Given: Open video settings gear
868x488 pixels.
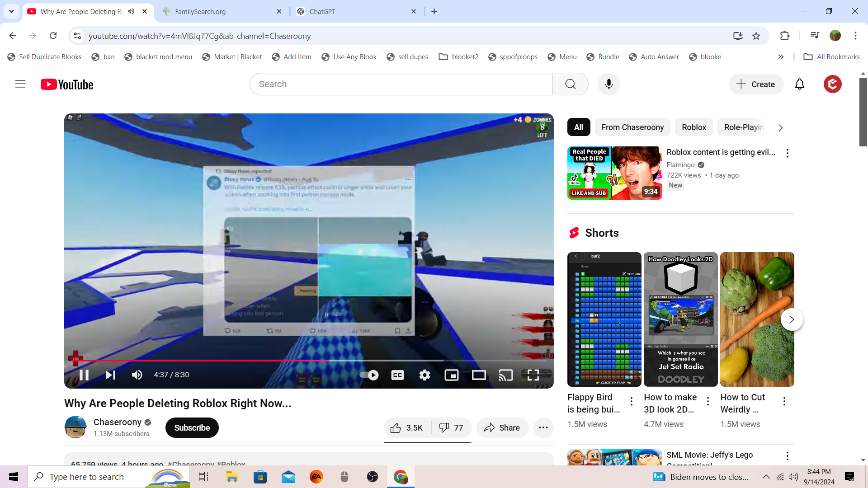Looking at the screenshot, I should pos(425,375).
